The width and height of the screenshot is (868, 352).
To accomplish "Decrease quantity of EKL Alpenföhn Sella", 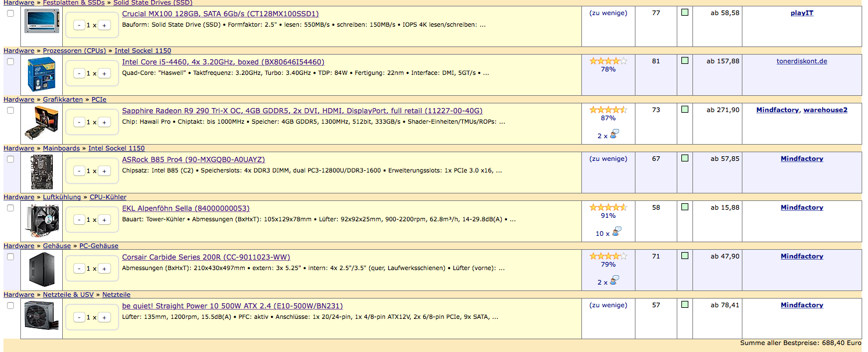I will tap(80, 220).
